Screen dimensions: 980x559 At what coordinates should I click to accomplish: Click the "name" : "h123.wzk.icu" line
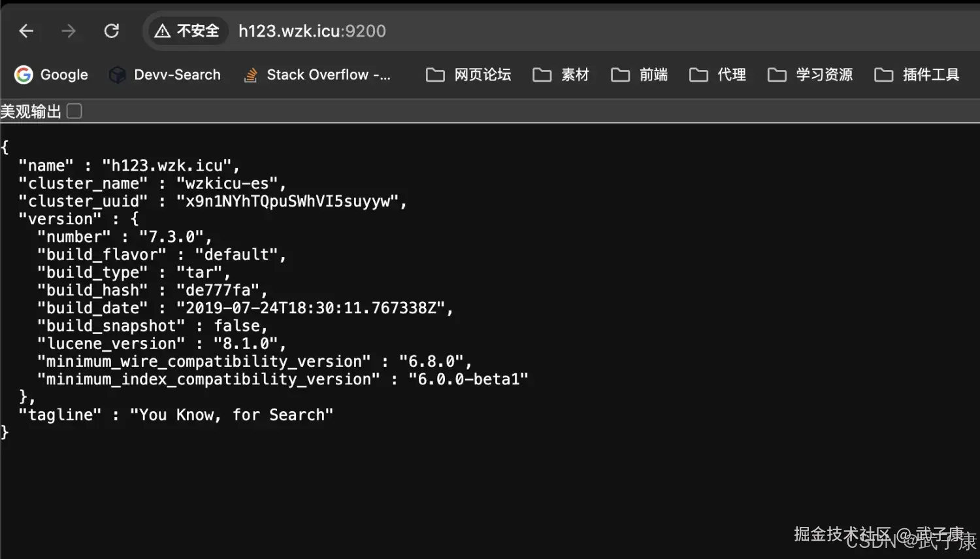coord(129,165)
